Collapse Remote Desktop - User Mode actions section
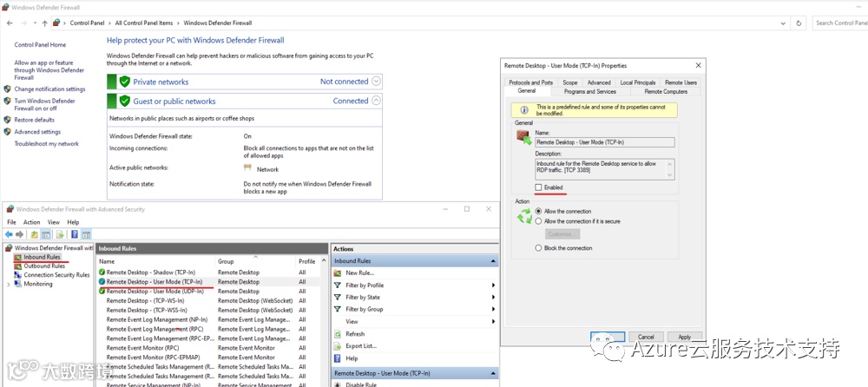868x387 pixels. pos(493,373)
